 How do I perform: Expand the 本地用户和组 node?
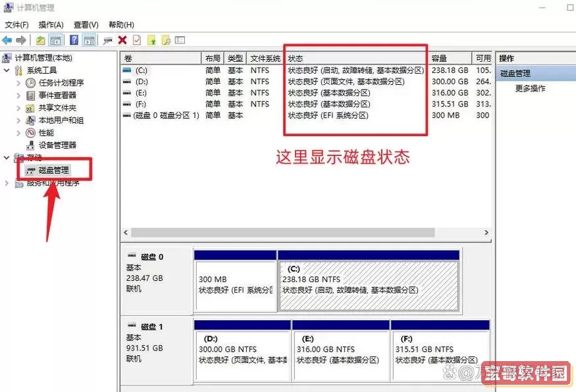tap(18, 120)
